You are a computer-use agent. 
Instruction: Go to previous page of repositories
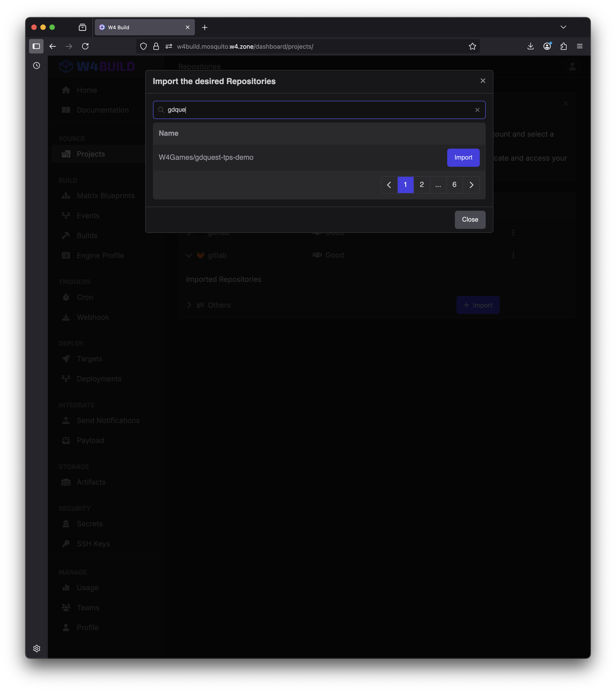pos(389,184)
